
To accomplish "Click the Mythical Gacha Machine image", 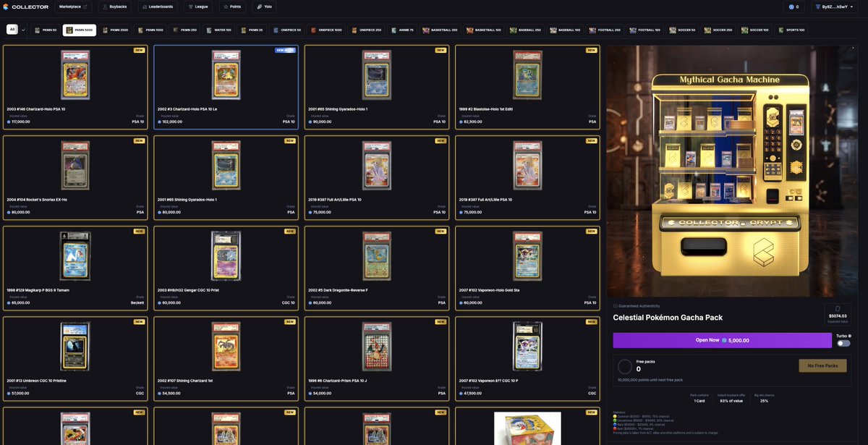I will [732, 171].
